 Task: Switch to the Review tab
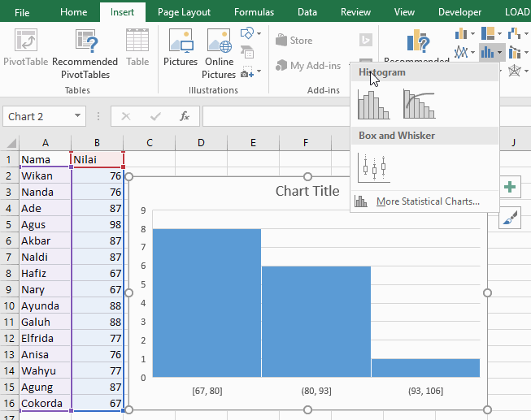point(355,12)
